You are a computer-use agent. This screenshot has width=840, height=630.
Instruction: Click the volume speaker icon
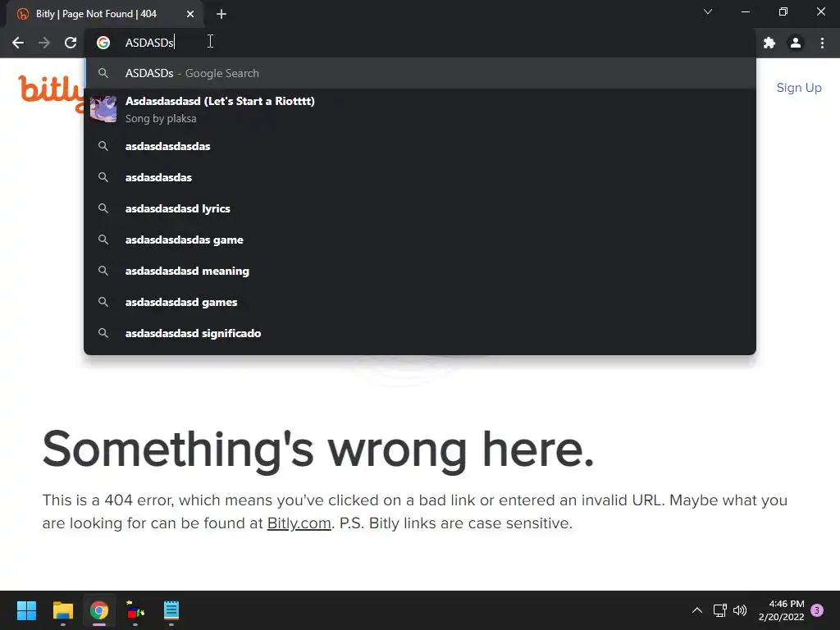click(x=740, y=610)
